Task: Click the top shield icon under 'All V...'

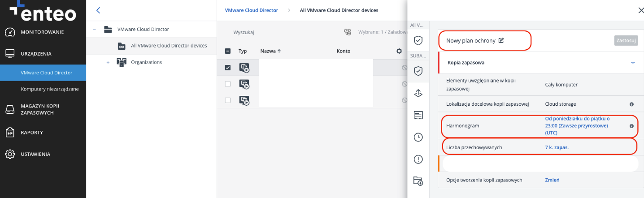Action: [x=418, y=41]
